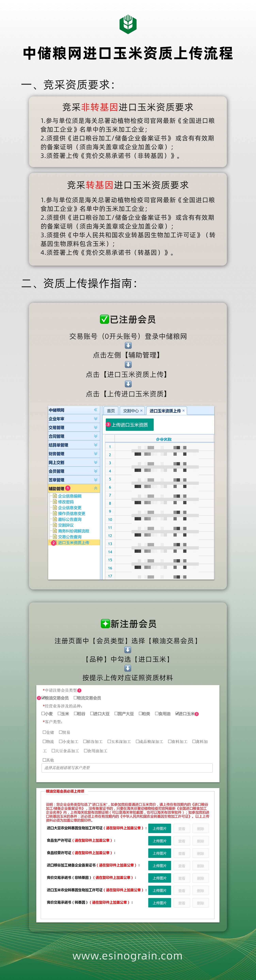Open 企业信息编辑 in sidebar tree
Viewport: 256px width, 980px height.
pyautogui.click(x=70, y=496)
